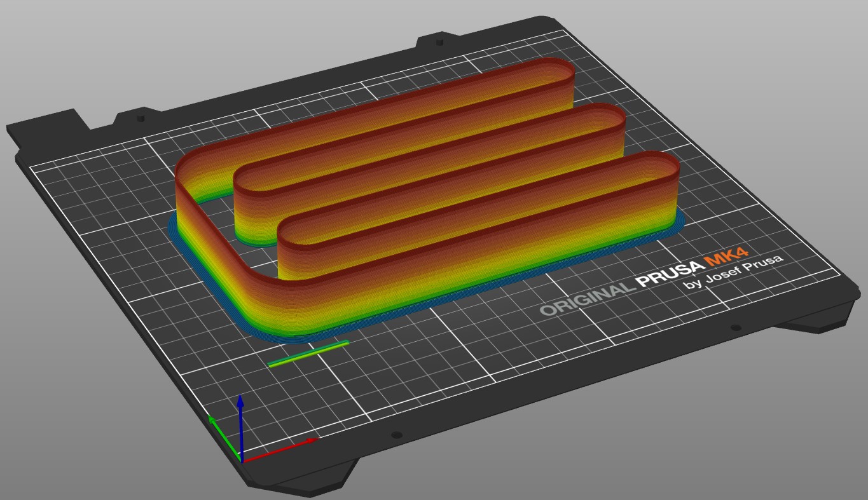Click the screw hole at bed top-center
This screenshot has height=500, width=868.
point(439,43)
